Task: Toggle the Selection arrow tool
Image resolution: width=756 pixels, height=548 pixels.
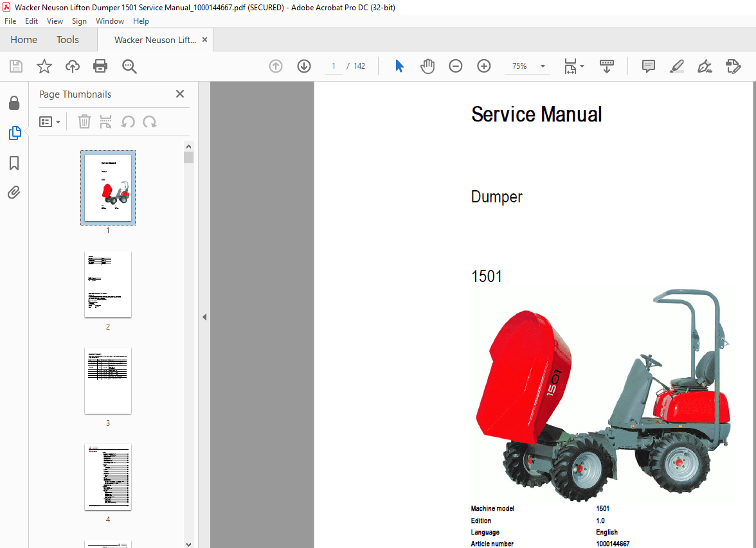Action: point(399,66)
